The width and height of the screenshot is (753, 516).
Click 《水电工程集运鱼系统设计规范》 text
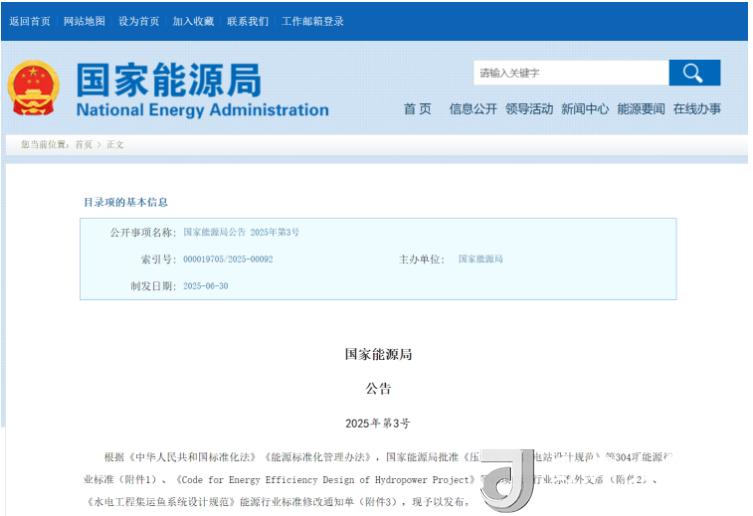pos(162,502)
